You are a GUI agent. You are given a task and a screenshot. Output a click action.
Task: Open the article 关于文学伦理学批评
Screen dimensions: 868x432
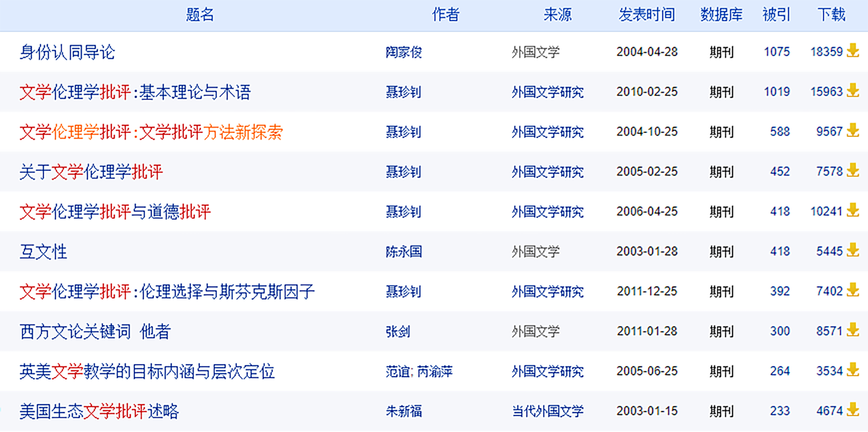point(91,172)
